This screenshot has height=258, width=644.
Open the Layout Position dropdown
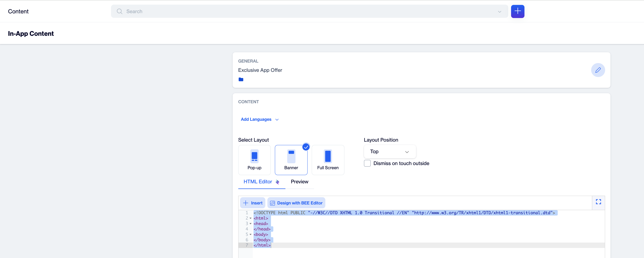[x=390, y=152]
